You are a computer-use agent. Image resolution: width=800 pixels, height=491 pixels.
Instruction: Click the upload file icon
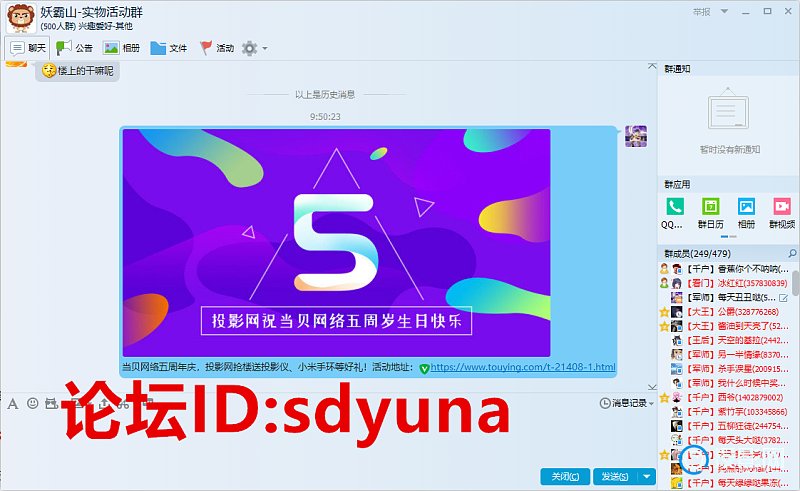click(104, 404)
